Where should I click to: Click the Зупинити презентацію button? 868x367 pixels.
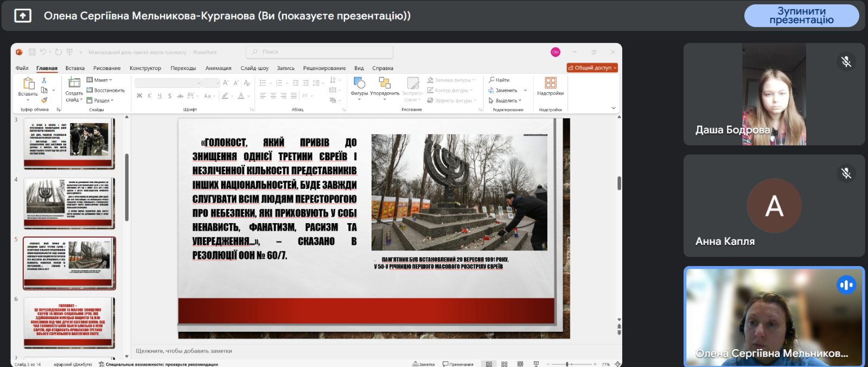tap(801, 16)
